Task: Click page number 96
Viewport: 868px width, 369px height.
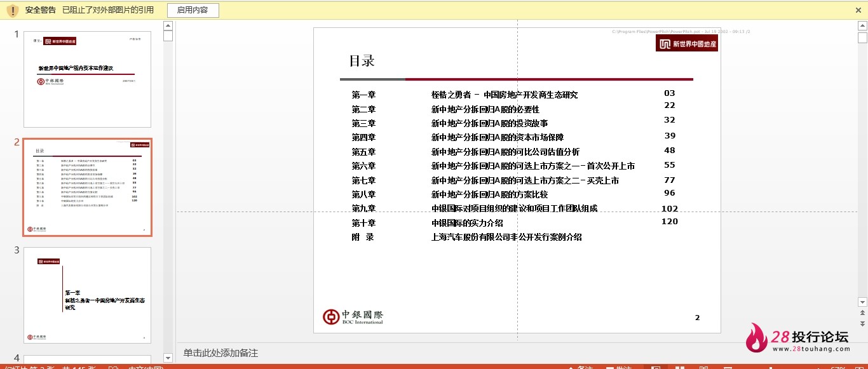Action: (x=670, y=193)
